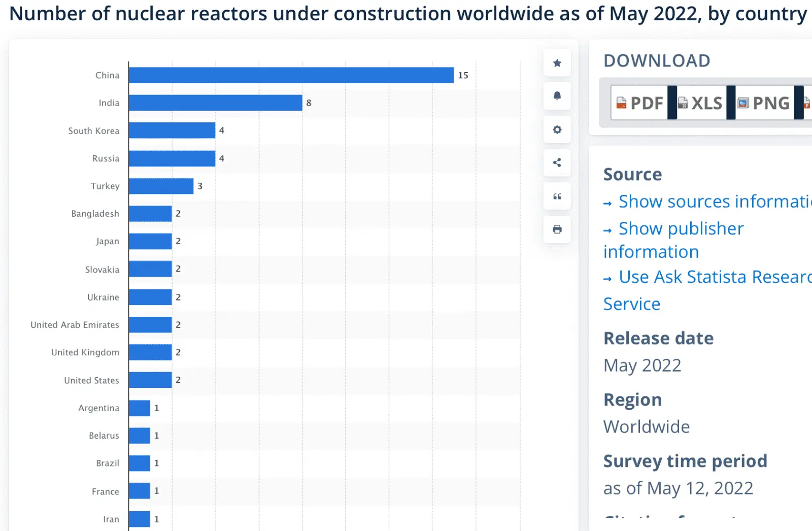Open Show publisher information link

click(681, 229)
